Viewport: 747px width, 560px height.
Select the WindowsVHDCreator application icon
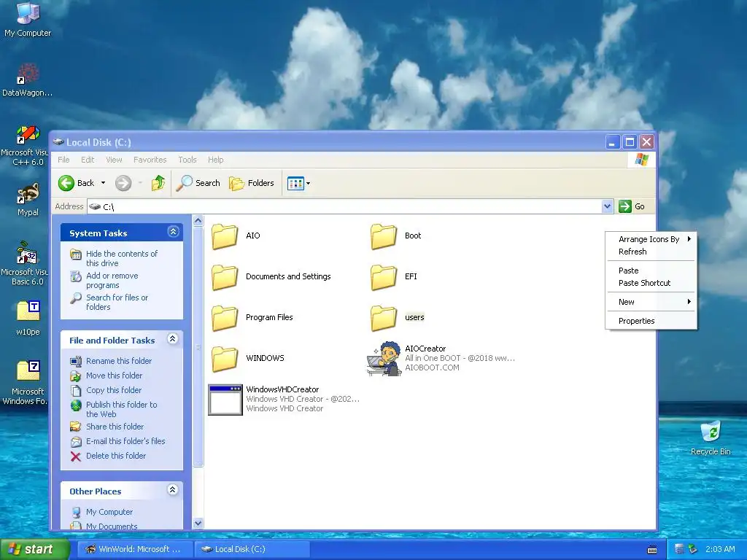pos(225,400)
